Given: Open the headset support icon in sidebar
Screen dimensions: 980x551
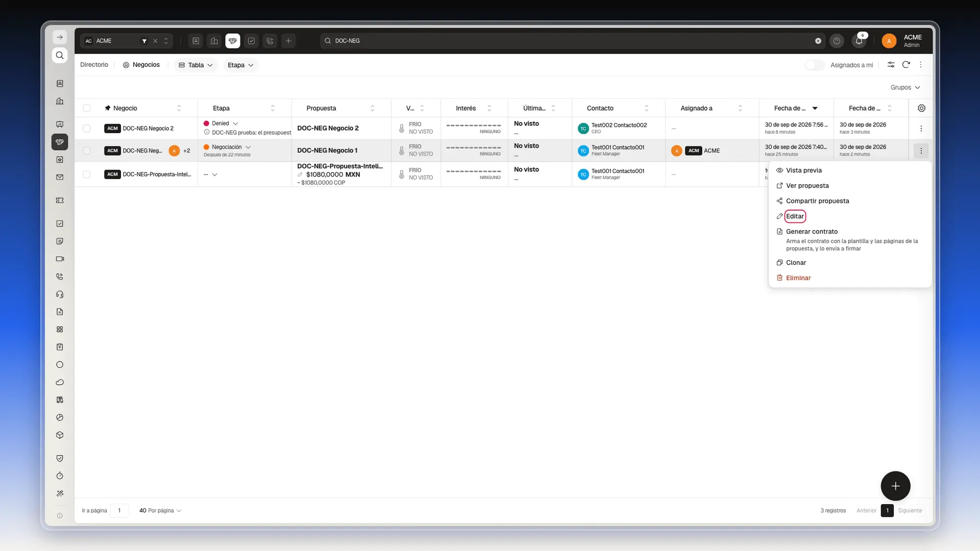Looking at the screenshot, I should tap(60, 294).
